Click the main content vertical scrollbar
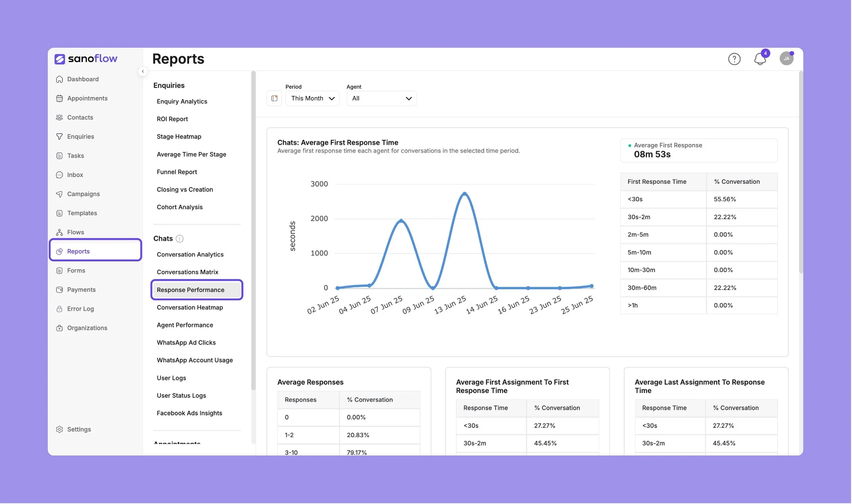 (x=801, y=172)
